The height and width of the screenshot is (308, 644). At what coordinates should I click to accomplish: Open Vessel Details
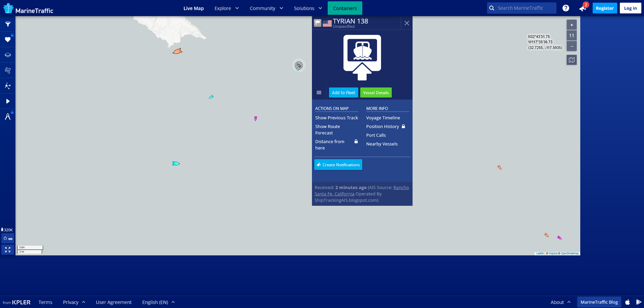[376, 93]
